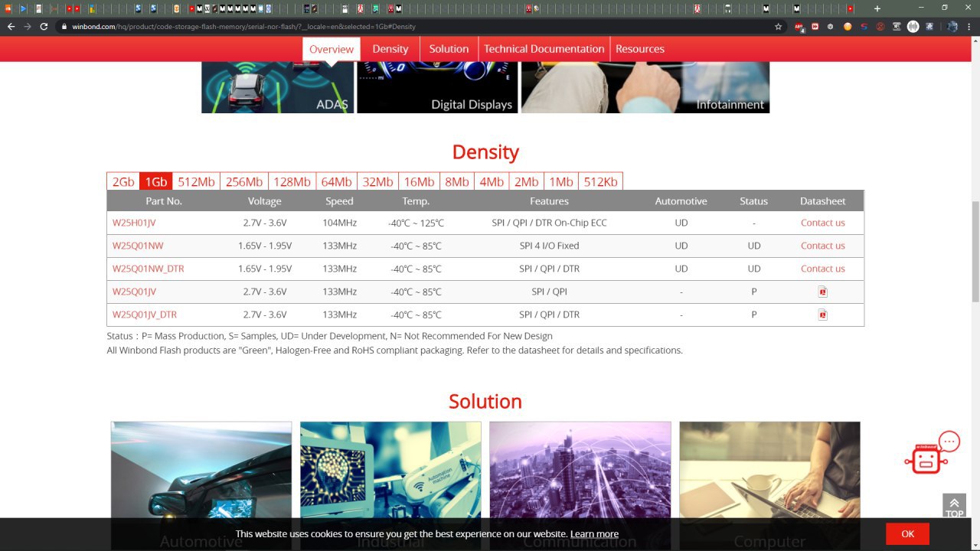Click the red fast-forward extension icon
Screen dimensions: 980x551
click(815, 26)
